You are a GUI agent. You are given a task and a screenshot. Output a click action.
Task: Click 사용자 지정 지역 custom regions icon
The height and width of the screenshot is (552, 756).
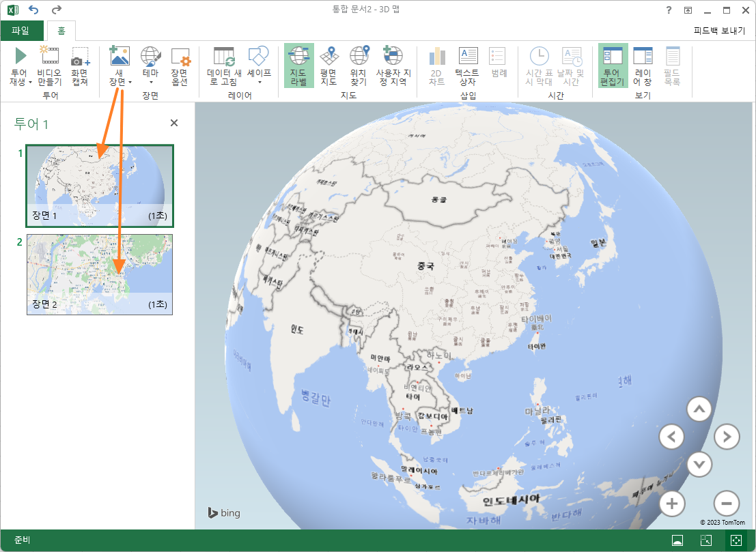click(x=393, y=55)
